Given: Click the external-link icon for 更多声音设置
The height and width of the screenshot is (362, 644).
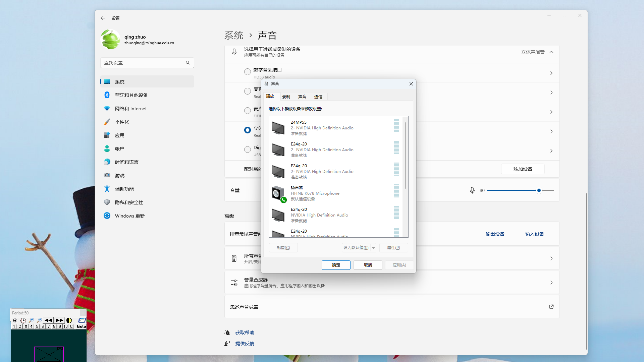Looking at the screenshot, I should (551, 307).
